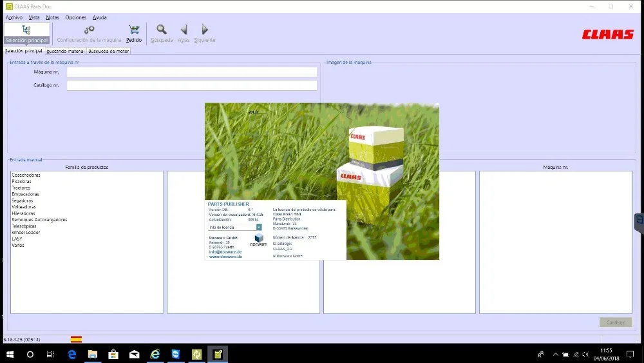The image size is (644, 363).
Task: Click the Spanish flag language icon
Action: [x=76, y=340]
